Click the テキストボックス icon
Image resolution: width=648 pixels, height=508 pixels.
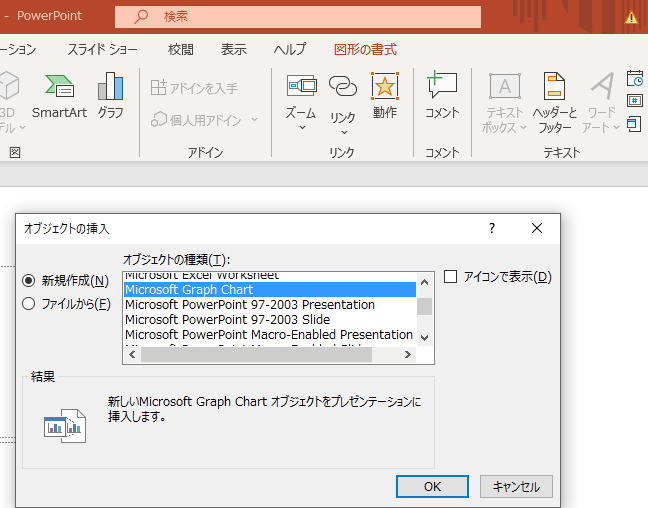[x=505, y=86]
